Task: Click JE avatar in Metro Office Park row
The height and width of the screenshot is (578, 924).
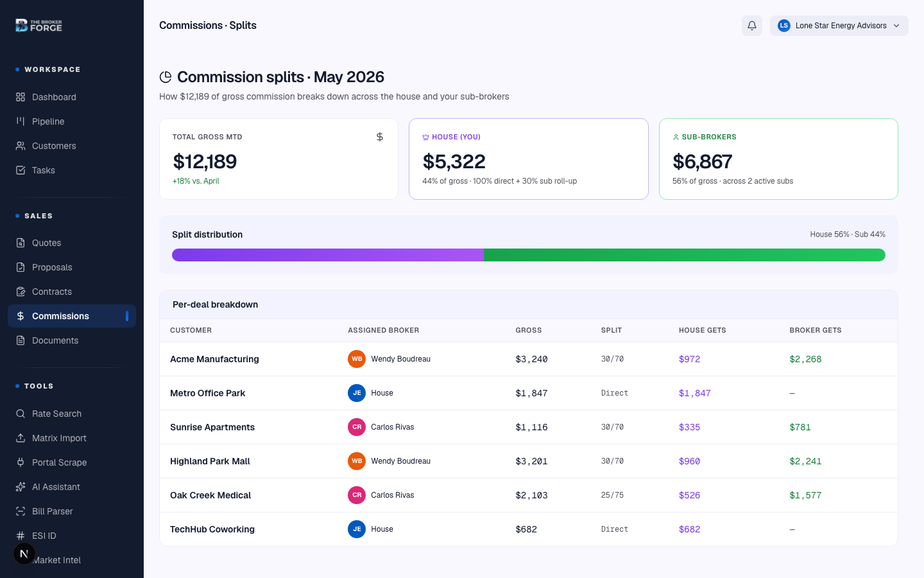Action: (x=357, y=393)
